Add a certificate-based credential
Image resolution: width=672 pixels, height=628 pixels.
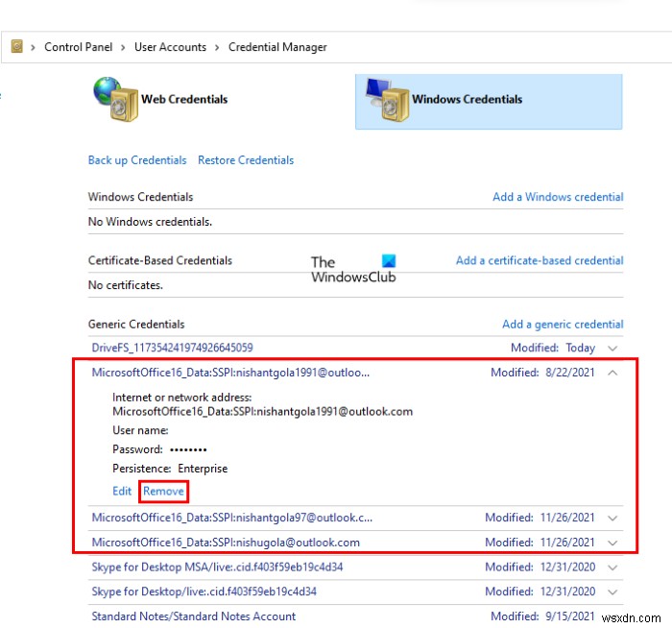[540, 260]
